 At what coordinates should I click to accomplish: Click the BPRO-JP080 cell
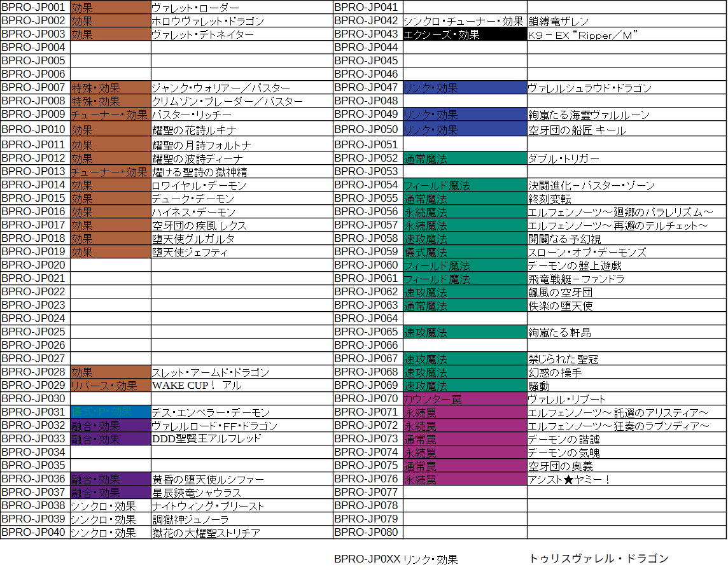[x=367, y=532]
